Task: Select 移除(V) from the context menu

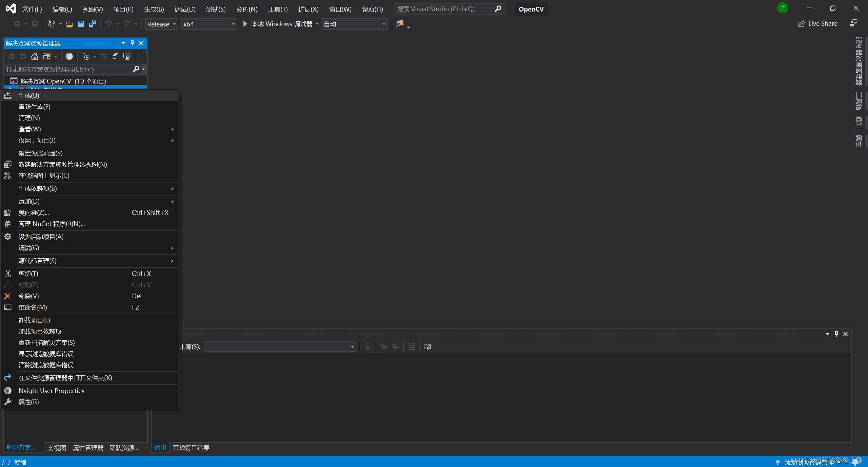Action: pyautogui.click(x=90, y=296)
